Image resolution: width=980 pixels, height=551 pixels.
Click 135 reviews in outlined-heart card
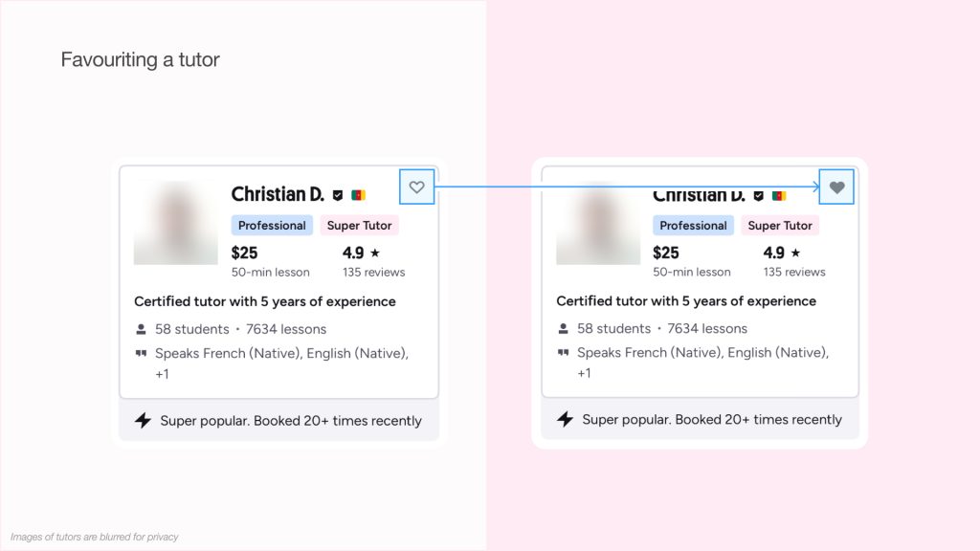pyautogui.click(x=373, y=272)
